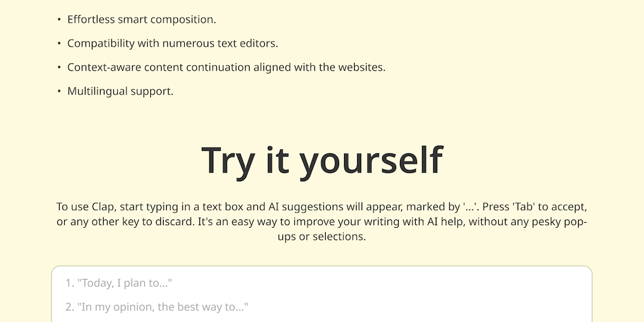Click 'Compatibility with numerous text editors.' item
644x322 pixels.
pos(172,43)
